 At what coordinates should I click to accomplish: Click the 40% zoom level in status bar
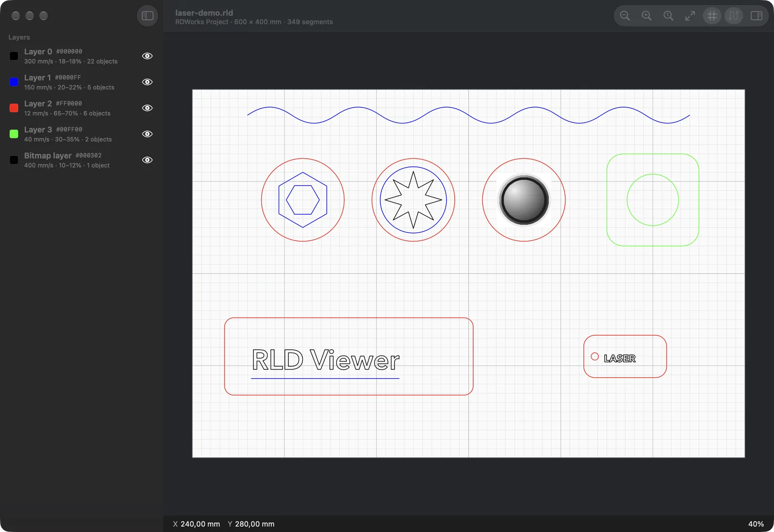click(x=756, y=524)
